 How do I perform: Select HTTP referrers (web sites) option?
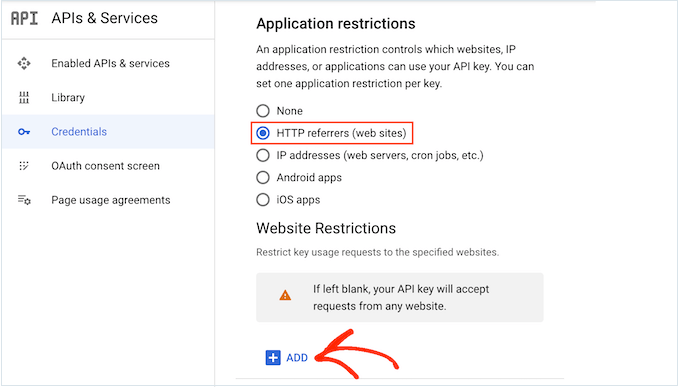click(263, 133)
